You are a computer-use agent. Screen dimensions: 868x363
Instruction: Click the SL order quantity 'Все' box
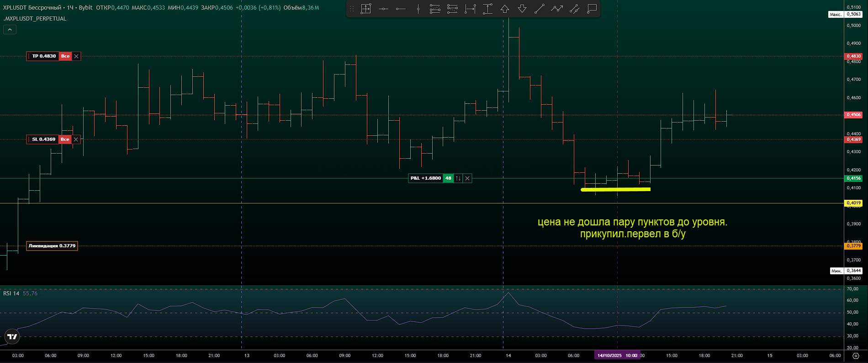65,139
